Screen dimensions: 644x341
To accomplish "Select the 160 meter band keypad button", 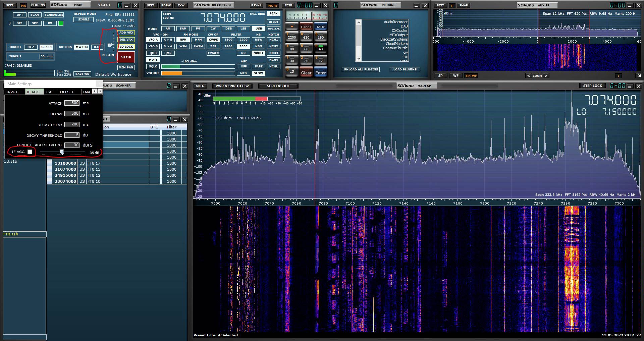I will click(320, 37).
